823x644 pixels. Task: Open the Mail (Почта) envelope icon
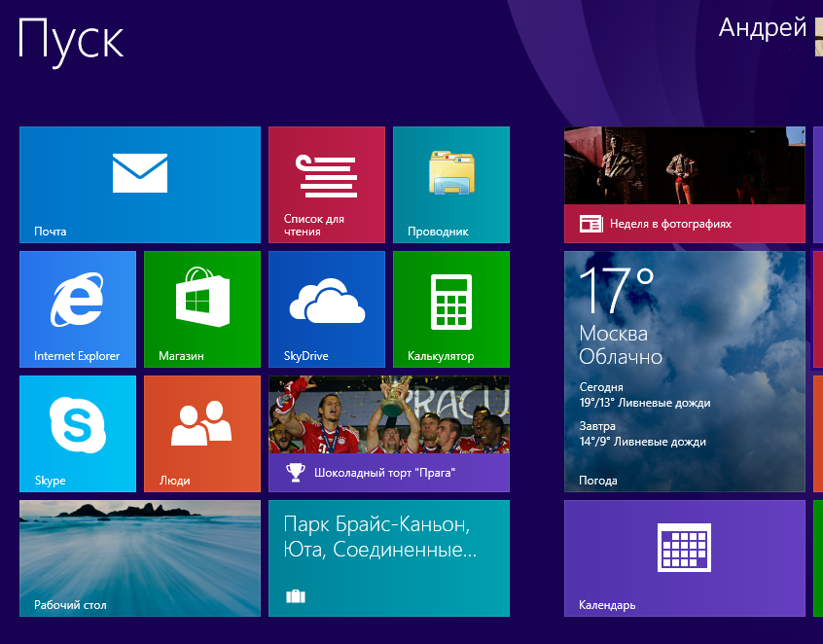pyautogui.click(x=140, y=173)
